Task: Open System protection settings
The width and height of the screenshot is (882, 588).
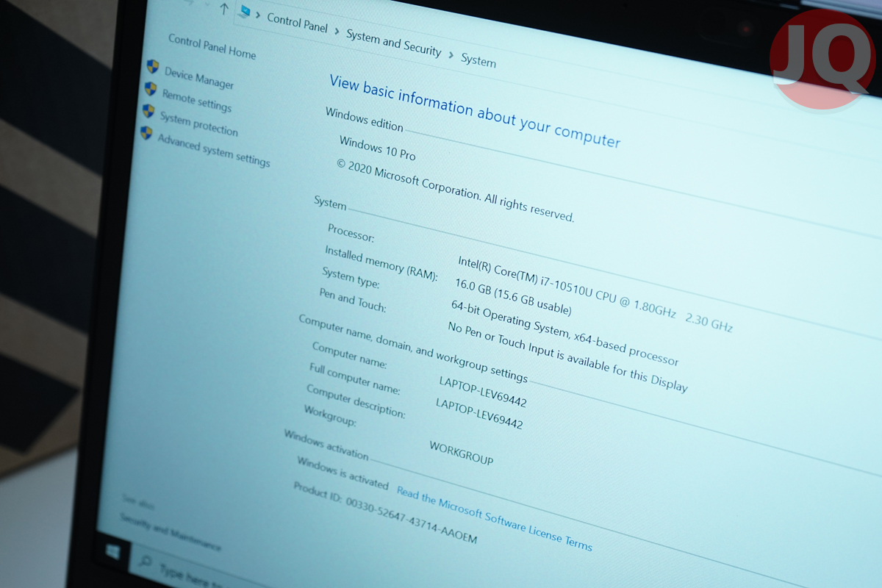Action: click(x=199, y=123)
